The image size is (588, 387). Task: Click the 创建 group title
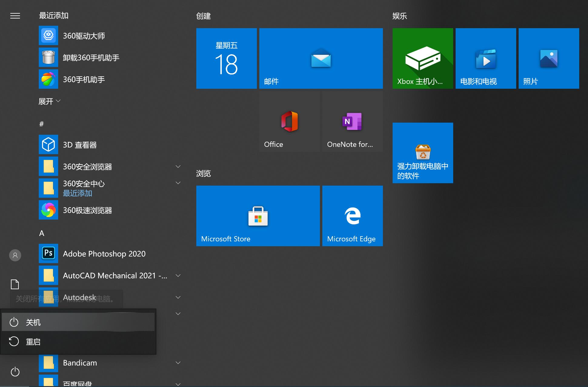(204, 16)
